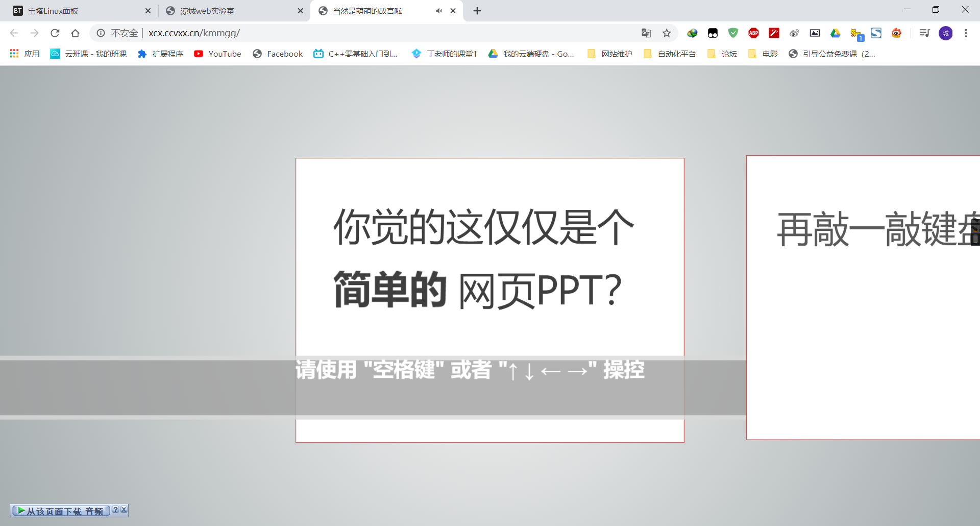Open the IDM download manager extension
This screenshot has height=526, width=980.
click(693, 33)
